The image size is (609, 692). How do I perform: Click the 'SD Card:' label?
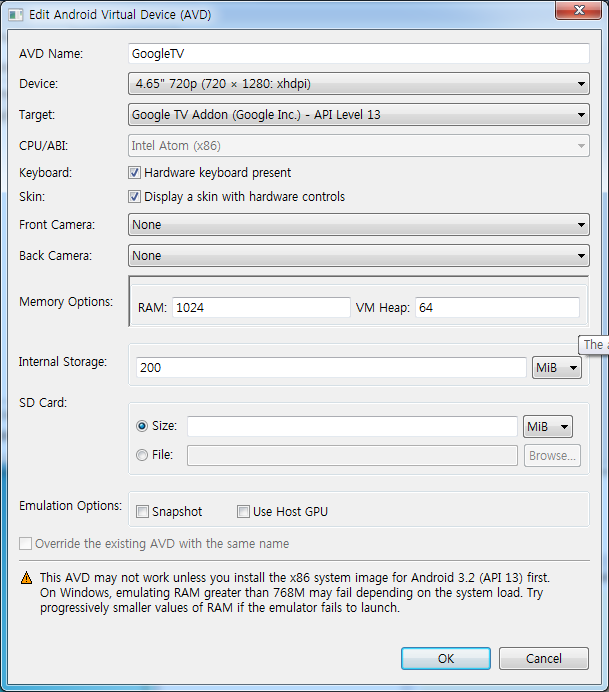click(x=43, y=402)
